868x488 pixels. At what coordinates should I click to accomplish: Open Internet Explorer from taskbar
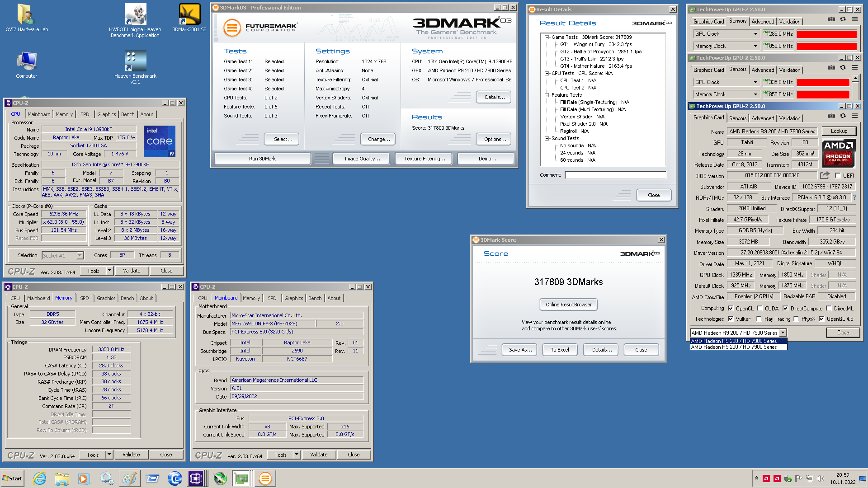[x=40, y=479]
